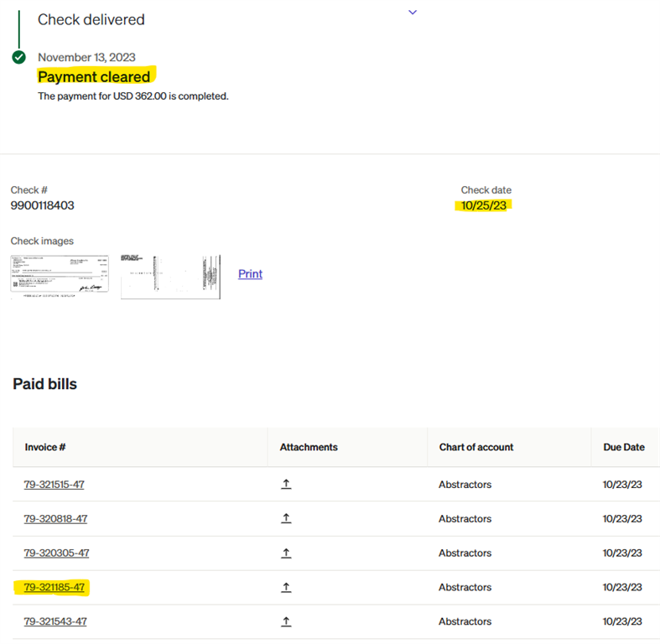Click upload attachment icon for invoice 79-321515-47

[286, 485]
